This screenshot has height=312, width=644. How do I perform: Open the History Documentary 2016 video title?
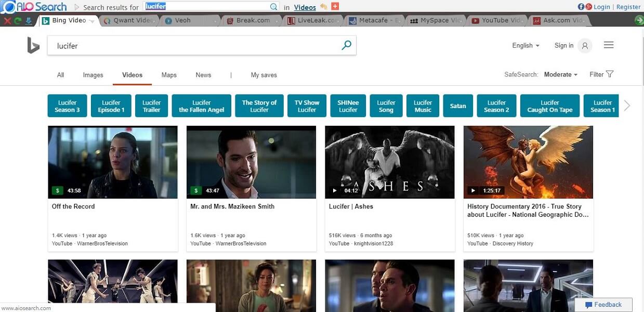[528, 211]
